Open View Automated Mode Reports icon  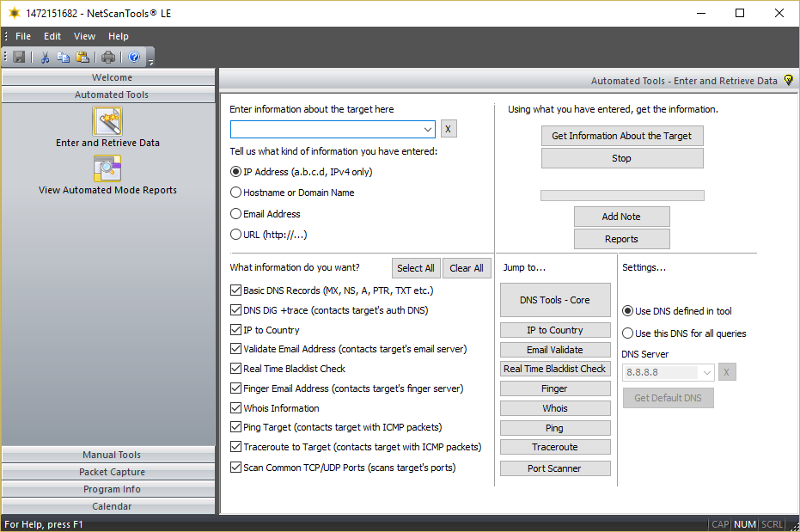click(x=107, y=168)
